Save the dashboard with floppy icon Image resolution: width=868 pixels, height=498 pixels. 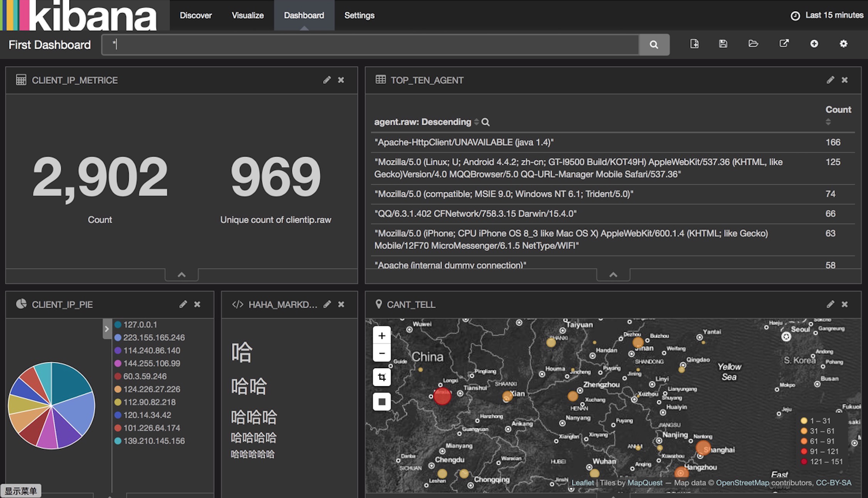coord(723,44)
